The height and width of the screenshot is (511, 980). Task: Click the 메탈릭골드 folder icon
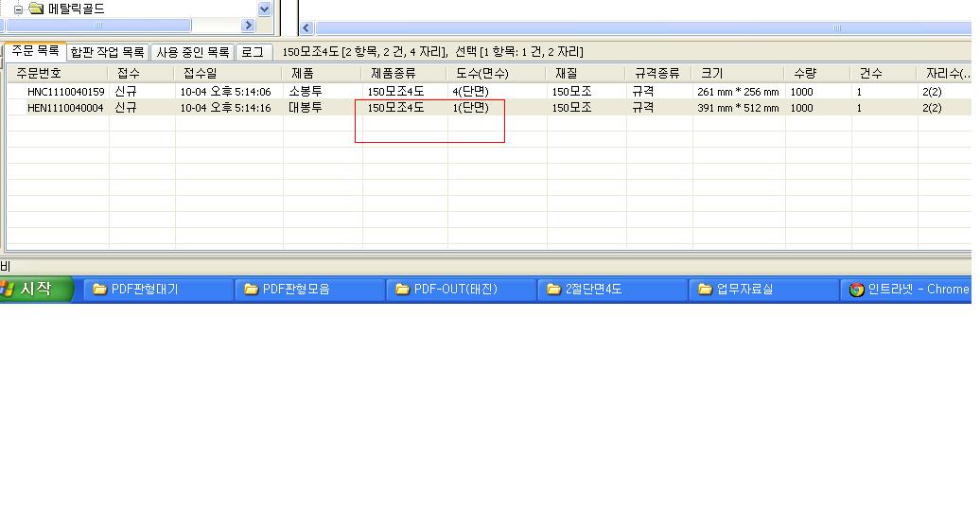tap(36, 9)
